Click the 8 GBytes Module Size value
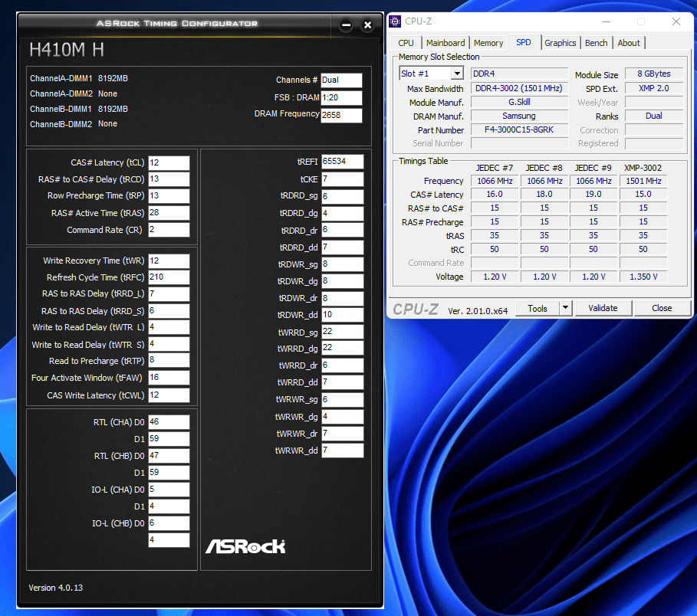This screenshot has width=697, height=616. point(654,74)
